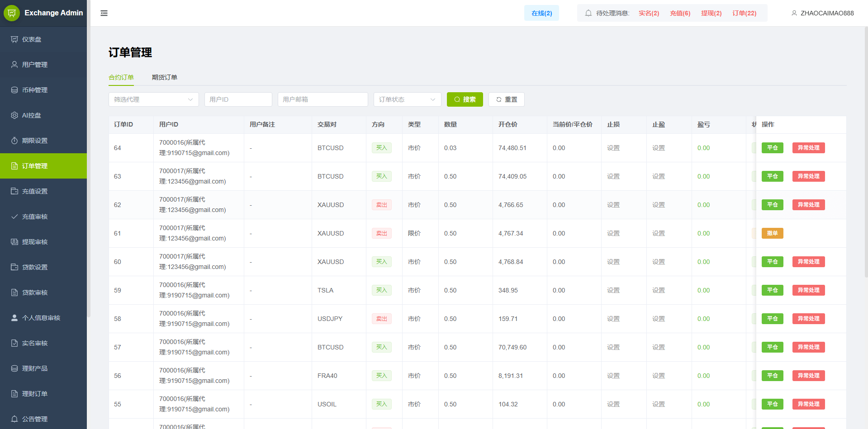This screenshot has height=429, width=868.
Task: Click the 贷款设置 wallet icon
Action: point(14,267)
